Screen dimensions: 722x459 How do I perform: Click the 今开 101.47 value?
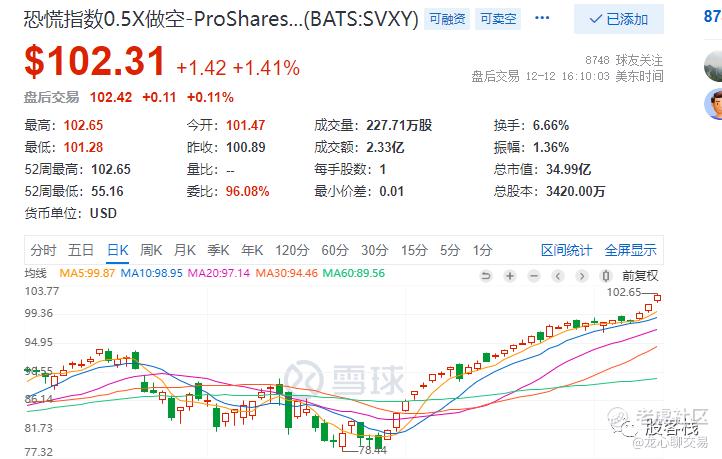coord(245,125)
